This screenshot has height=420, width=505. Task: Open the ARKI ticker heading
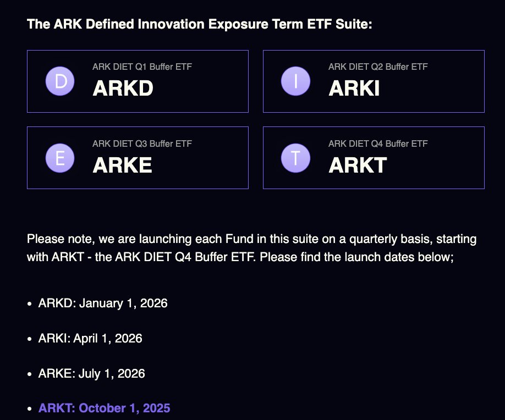[354, 89]
